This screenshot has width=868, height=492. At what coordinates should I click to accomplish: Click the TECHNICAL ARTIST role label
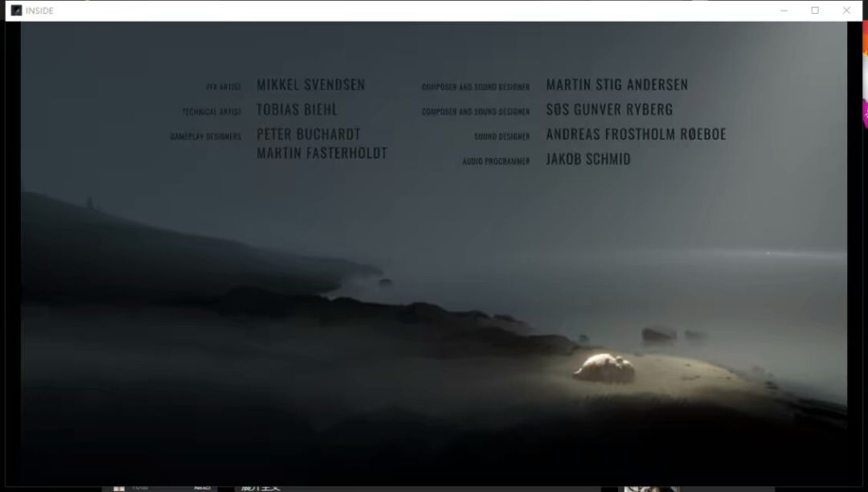click(x=211, y=112)
